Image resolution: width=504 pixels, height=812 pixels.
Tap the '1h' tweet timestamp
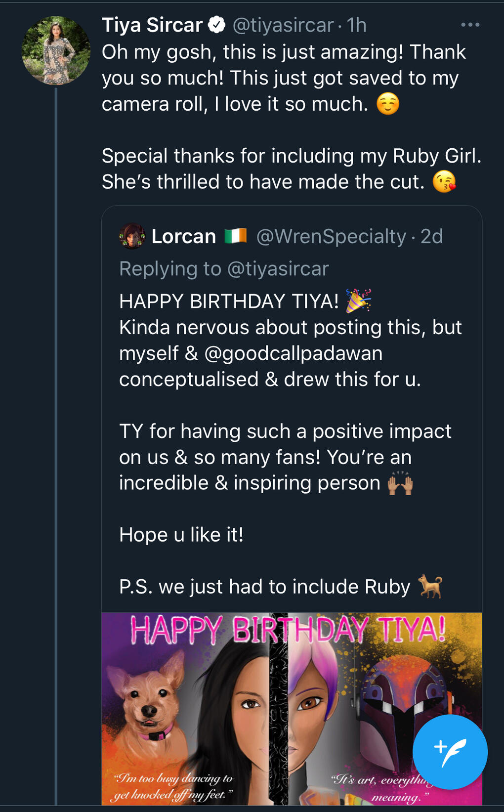pos(356,25)
